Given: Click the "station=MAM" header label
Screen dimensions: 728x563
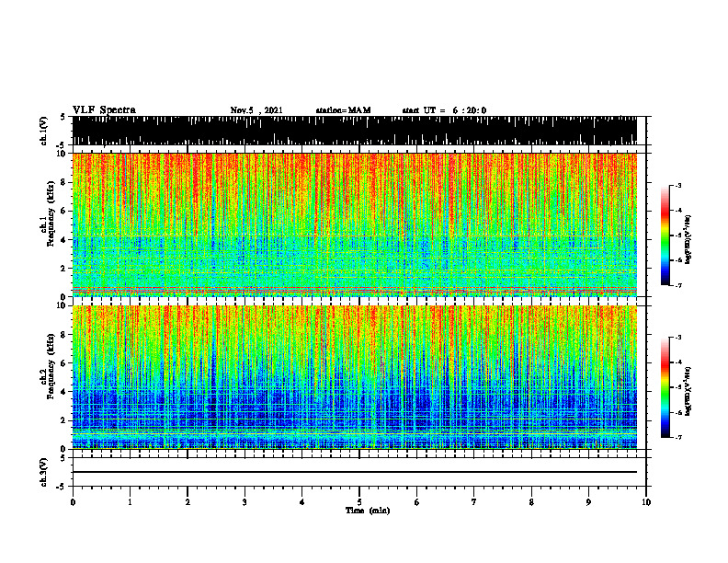Looking at the screenshot, I should 343,110.
